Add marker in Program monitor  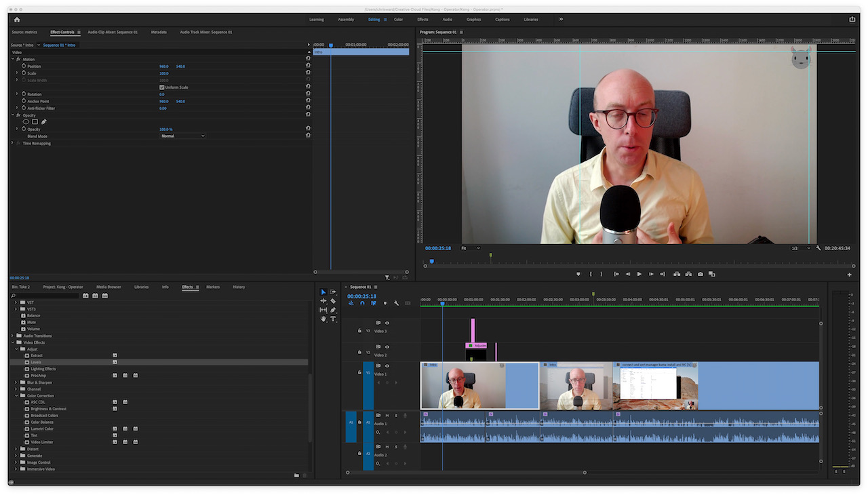tap(578, 274)
